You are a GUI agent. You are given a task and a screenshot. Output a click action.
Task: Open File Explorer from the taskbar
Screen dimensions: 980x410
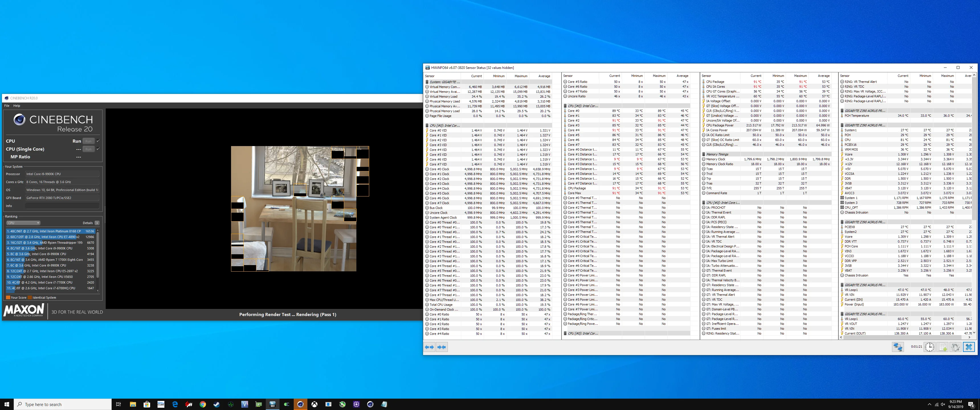pyautogui.click(x=133, y=404)
